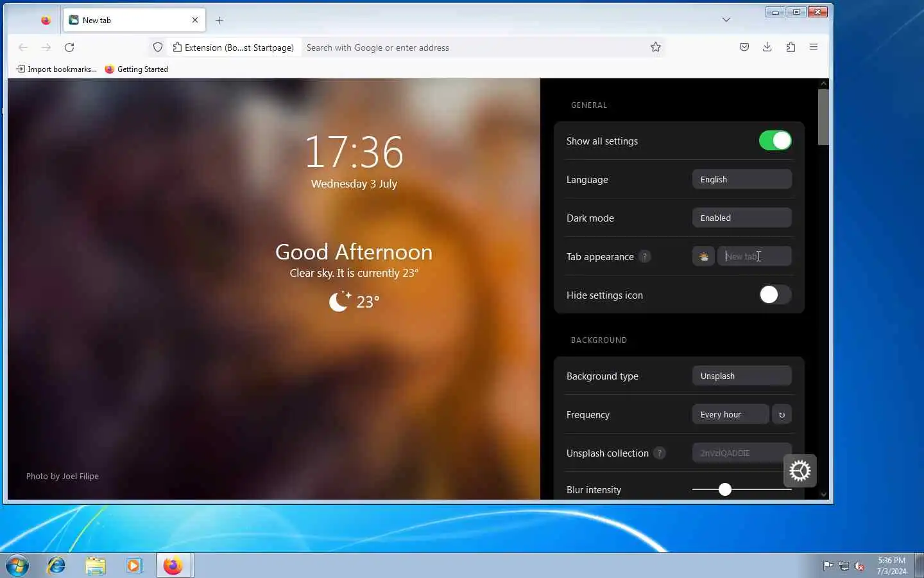Refresh the background with the frequency reload button

coord(782,414)
